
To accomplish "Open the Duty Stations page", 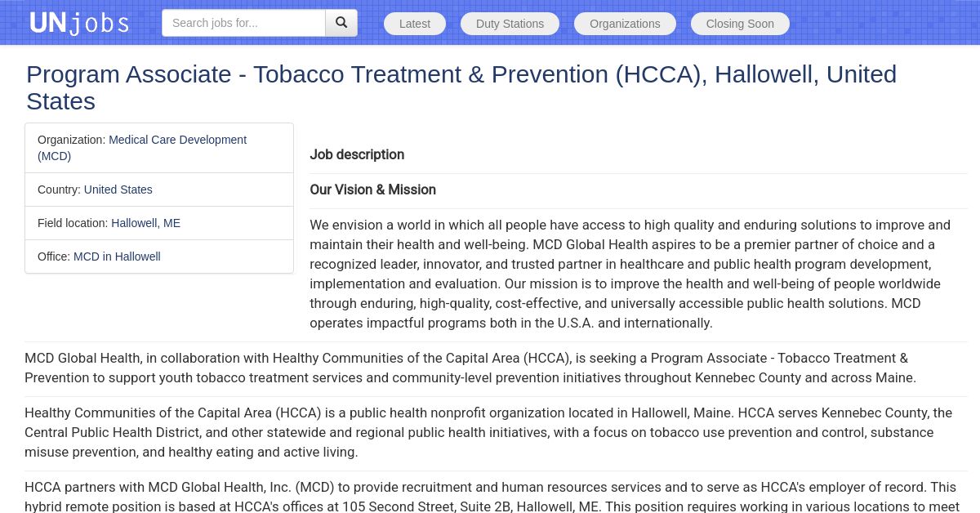I will [510, 24].
